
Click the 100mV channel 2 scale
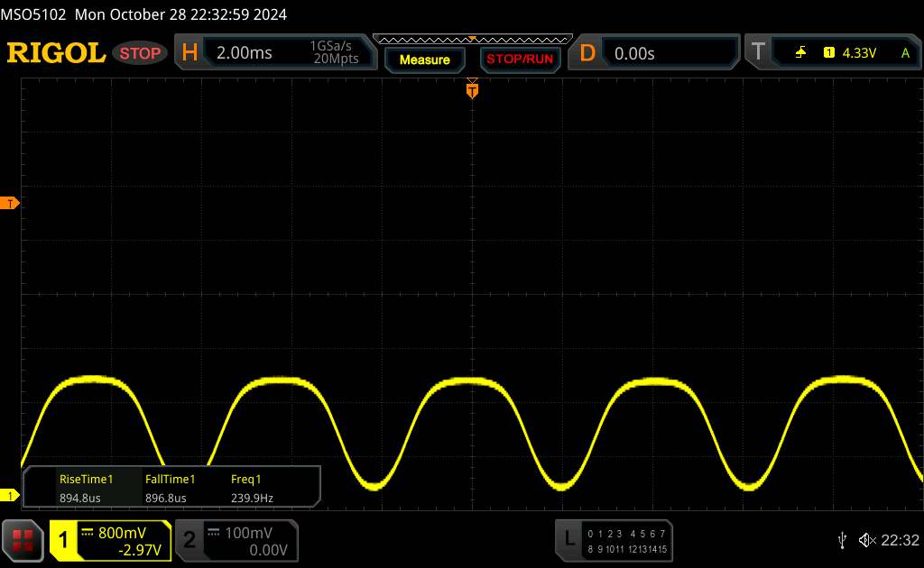[x=248, y=533]
